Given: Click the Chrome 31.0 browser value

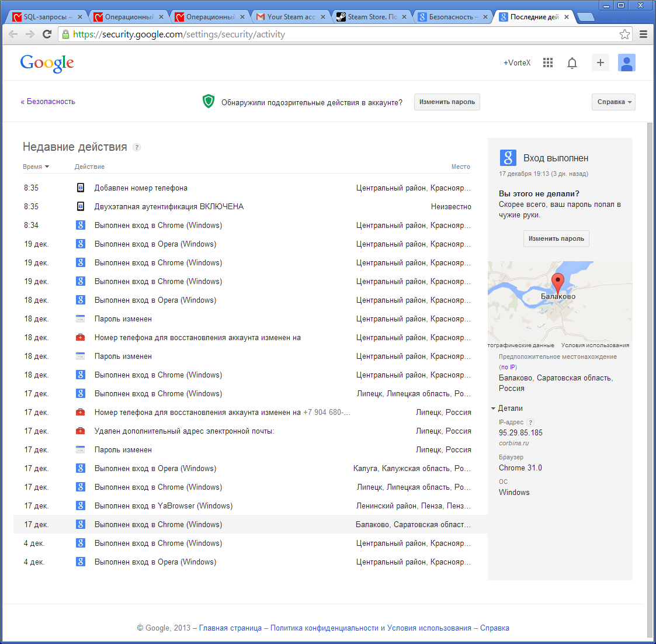Looking at the screenshot, I should point(520,468).
